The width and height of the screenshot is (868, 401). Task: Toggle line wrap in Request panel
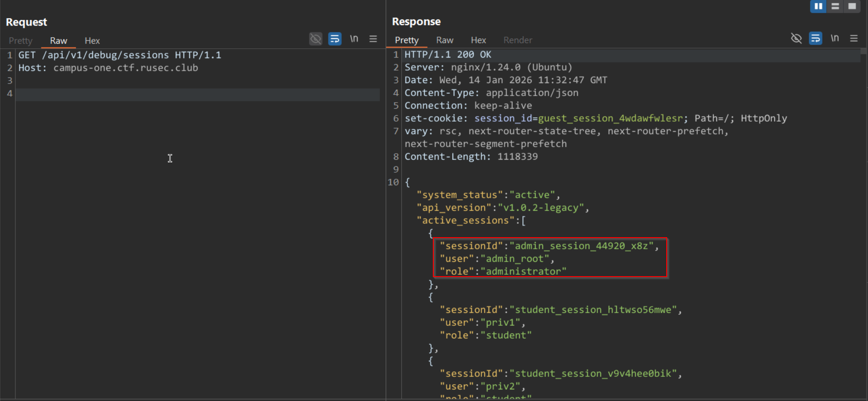click(x=334, y=39)
